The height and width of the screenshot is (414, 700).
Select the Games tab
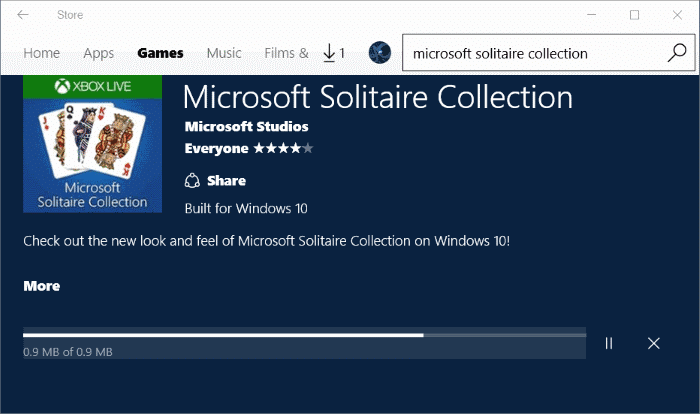point(160,53)
